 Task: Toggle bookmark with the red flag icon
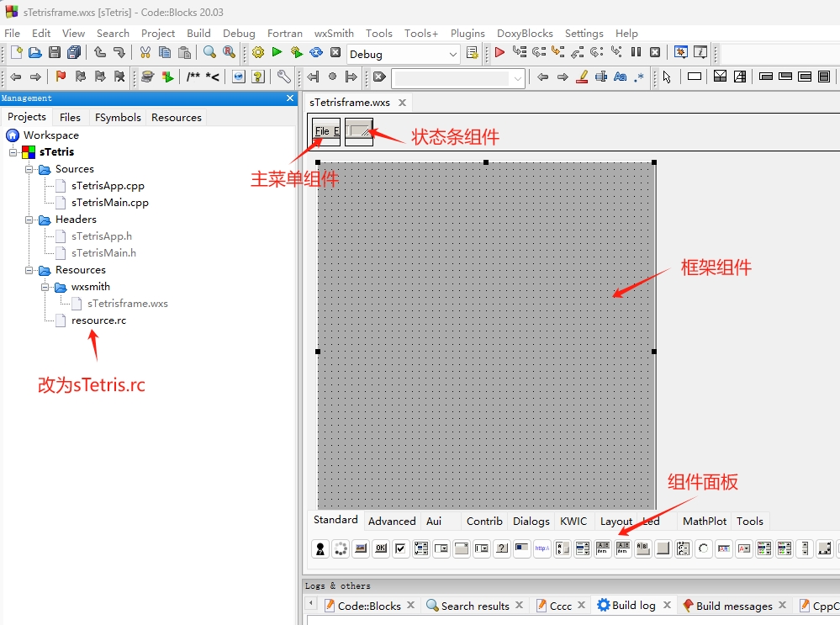coord(61,77)
